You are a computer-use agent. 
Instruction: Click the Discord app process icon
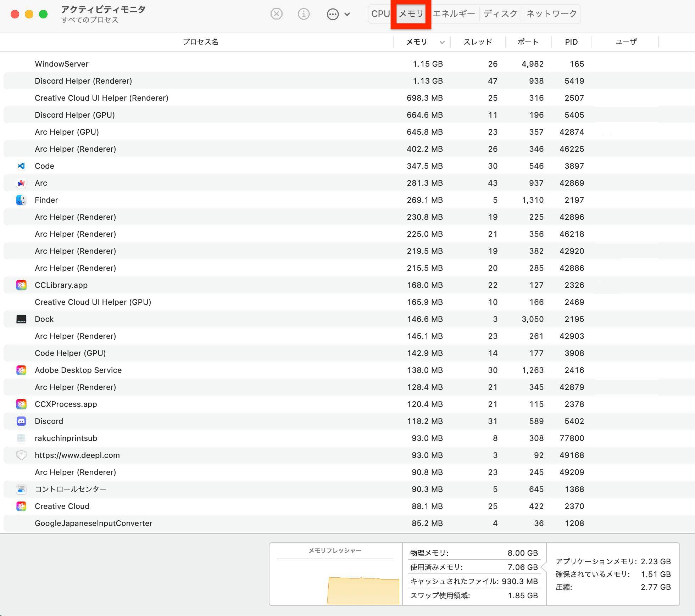(x=21, y=421)
